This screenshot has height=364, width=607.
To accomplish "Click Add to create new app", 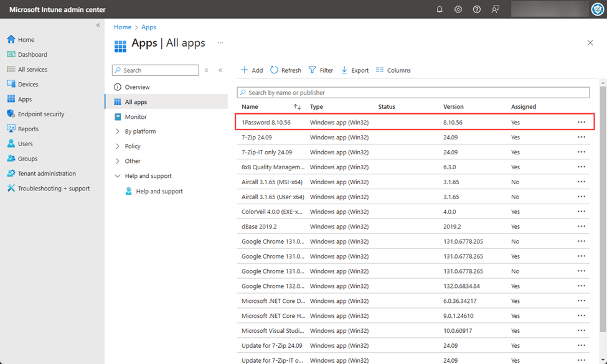I will pyautogui.click(x=252, y=70).
